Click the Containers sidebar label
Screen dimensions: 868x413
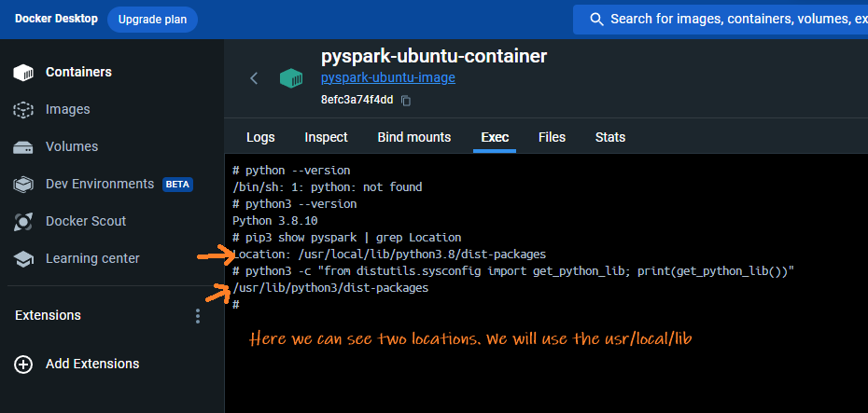coord(78,73)
